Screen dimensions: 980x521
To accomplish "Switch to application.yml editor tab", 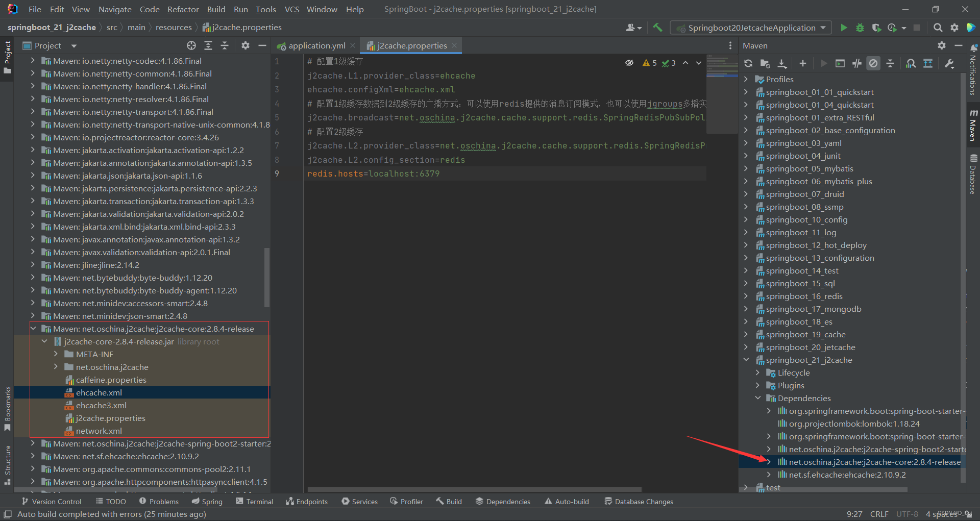I will click(x=316, y=45).
